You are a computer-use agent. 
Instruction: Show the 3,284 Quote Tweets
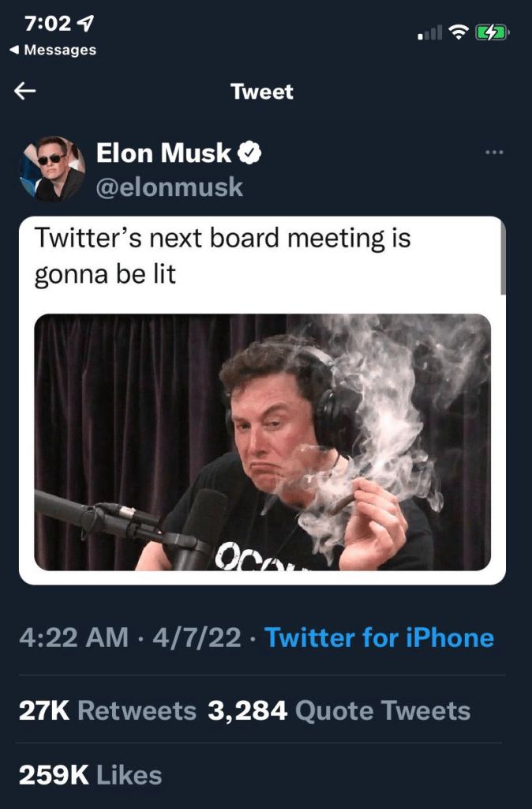point(339,710)
